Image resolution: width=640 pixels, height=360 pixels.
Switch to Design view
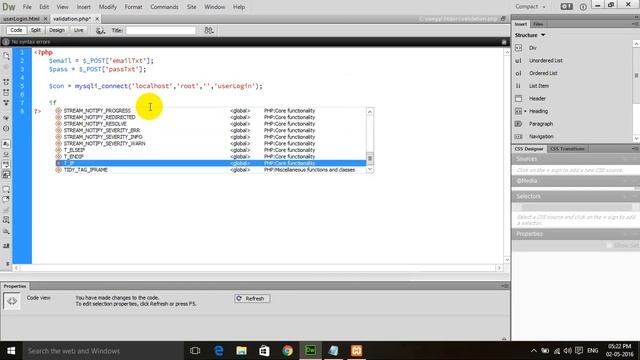tap(57, 30)
